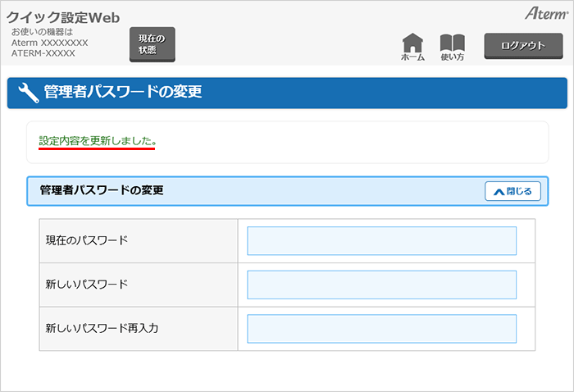Screen dimensions: 574x392
Task: Collapse the section with 閉じる
Action: [x=512, y=191]
